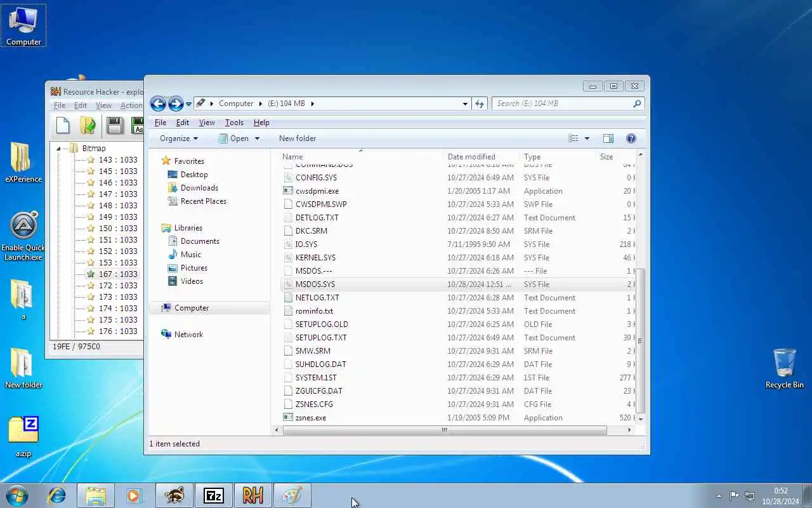Select the IO.SYS file
Viewport: 812px width, 508px height.
tap(306, 244)
